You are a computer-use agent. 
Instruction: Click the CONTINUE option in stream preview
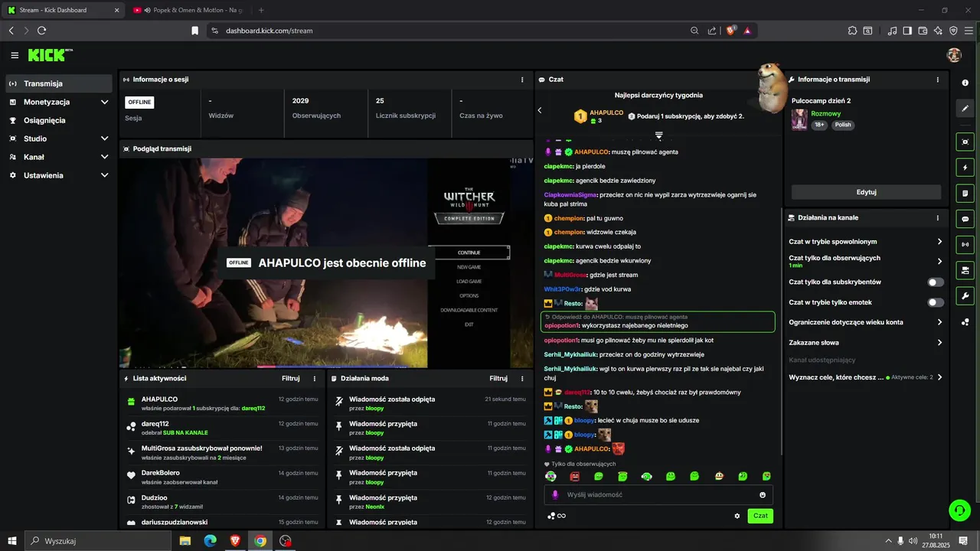pyautogui.click(x=469, y=253)
